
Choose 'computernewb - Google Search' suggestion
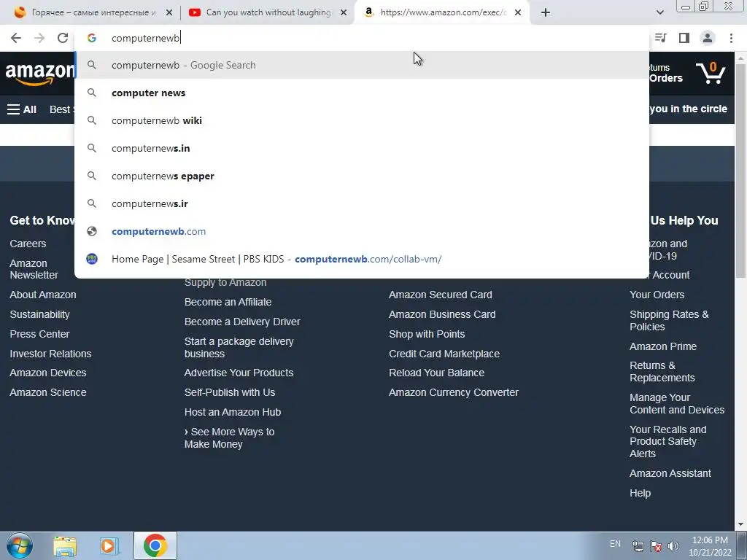pos(362,65)
